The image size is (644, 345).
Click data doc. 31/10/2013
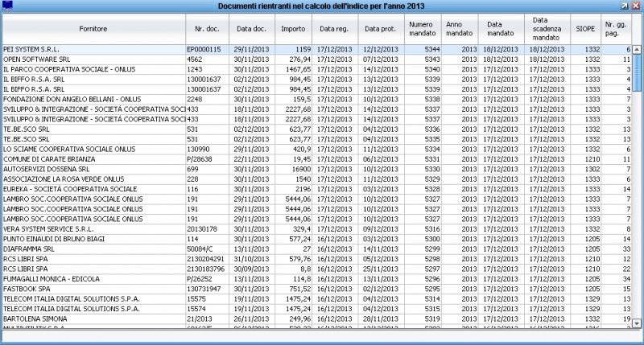[251, 259]
